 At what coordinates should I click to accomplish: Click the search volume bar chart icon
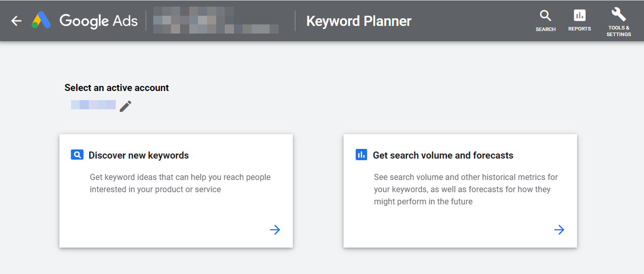(x=361, y=155)
